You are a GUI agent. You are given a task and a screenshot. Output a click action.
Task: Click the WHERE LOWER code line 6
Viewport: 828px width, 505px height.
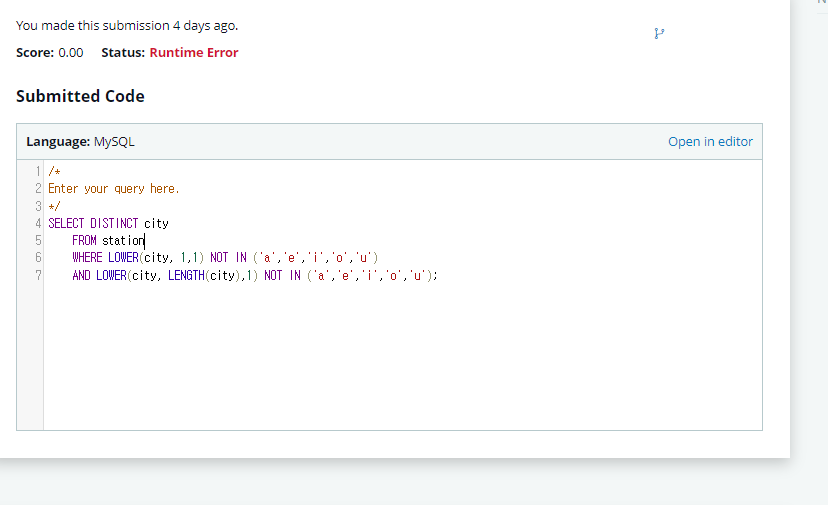(225, 258)
